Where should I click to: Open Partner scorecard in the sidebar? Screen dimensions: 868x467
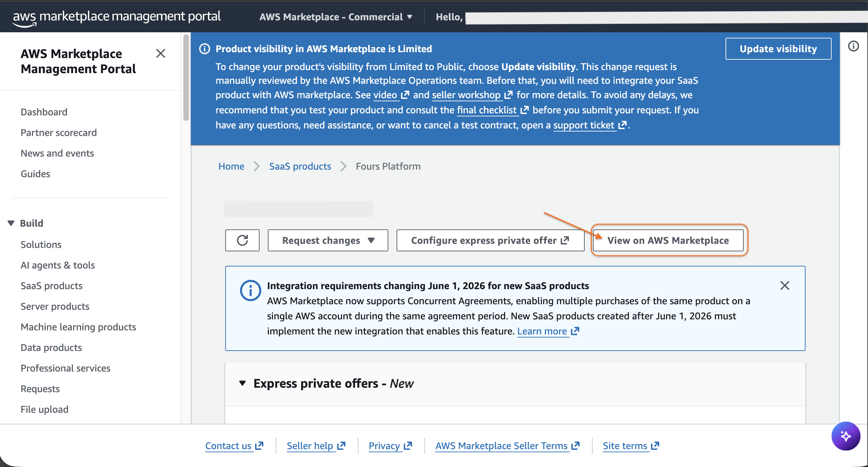point(59,133)
